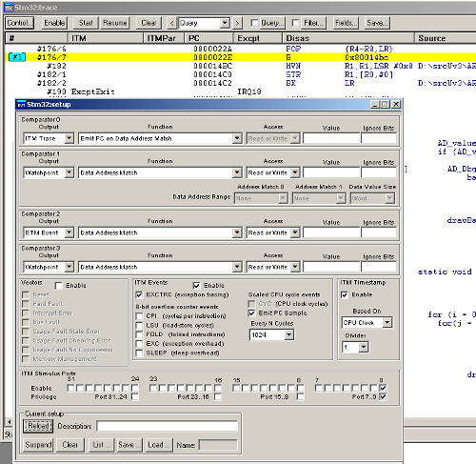Click the List... button

point(101,445)
